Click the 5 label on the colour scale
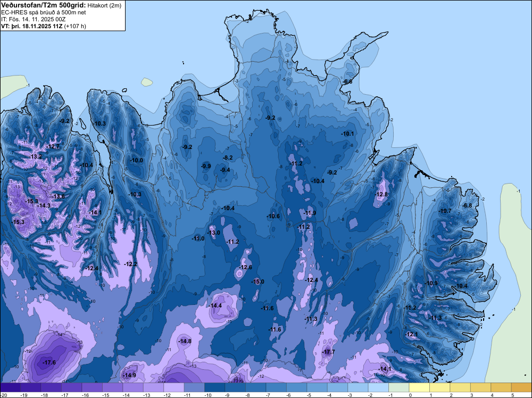Viewport: 532px width, 398px height. pos(513,395)
